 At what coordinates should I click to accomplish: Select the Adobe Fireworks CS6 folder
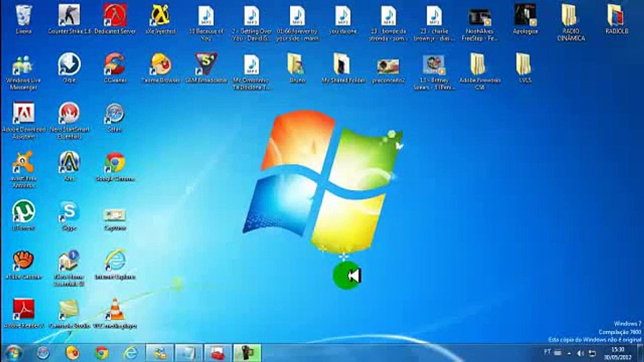pos(479,72)
